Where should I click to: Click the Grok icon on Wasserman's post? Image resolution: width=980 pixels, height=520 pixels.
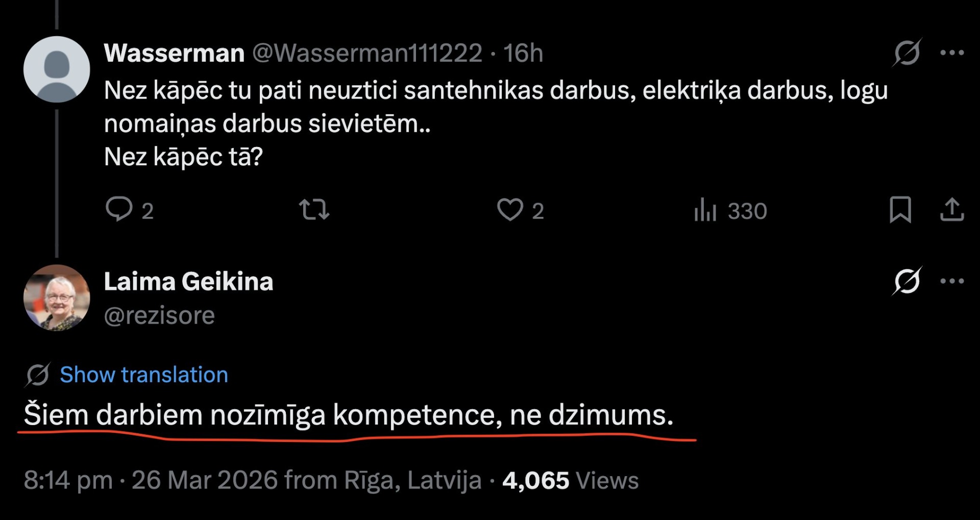tap(907, 53)
